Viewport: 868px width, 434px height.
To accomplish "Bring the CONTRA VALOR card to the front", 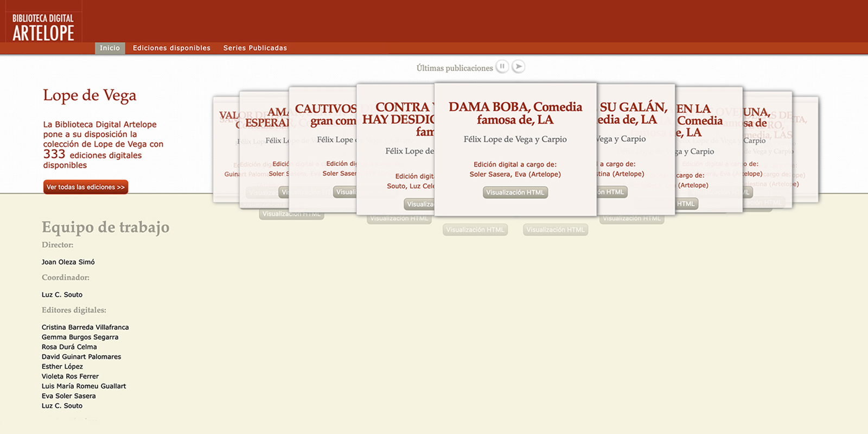I will tap(395, 149).
